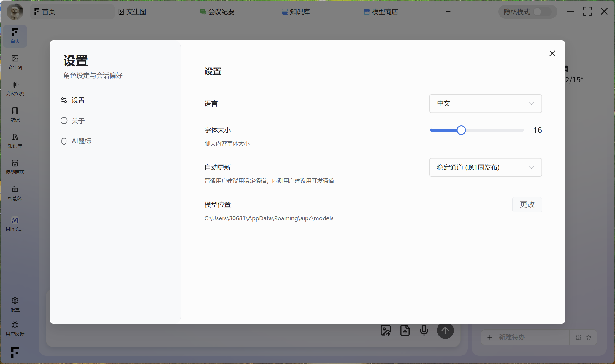Click the 字体大小 slider handle
Viewport: 615px width, 364px height.
coord(461,130)
